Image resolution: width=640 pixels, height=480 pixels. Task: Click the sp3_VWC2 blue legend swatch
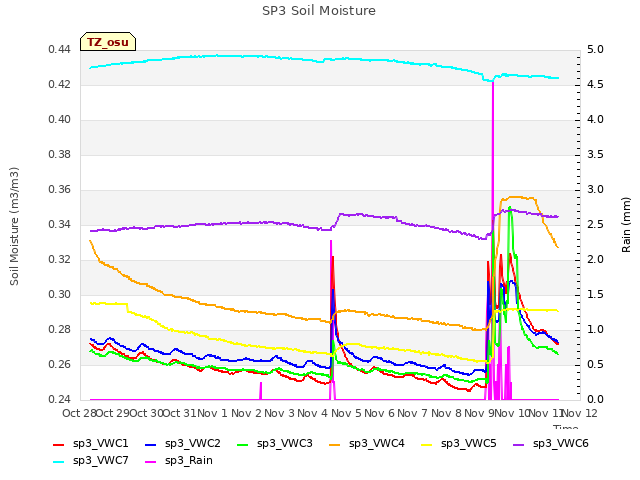151,444
